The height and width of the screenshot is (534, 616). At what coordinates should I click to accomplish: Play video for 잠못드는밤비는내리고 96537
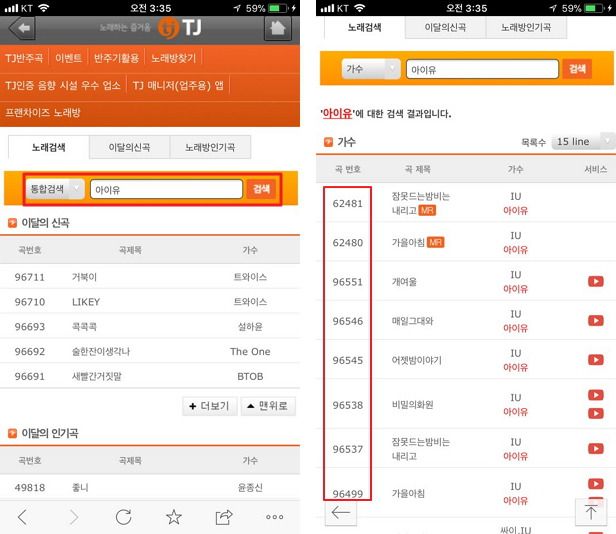596,448
